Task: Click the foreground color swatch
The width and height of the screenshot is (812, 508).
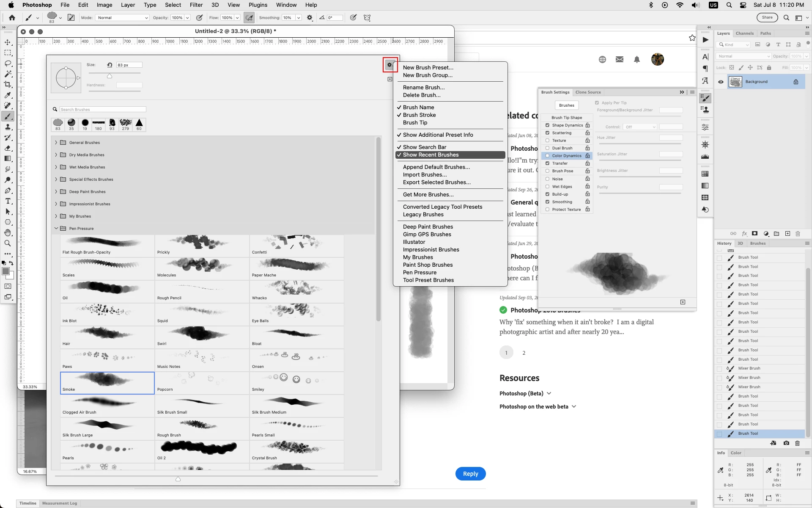Action: coord(5,271)
